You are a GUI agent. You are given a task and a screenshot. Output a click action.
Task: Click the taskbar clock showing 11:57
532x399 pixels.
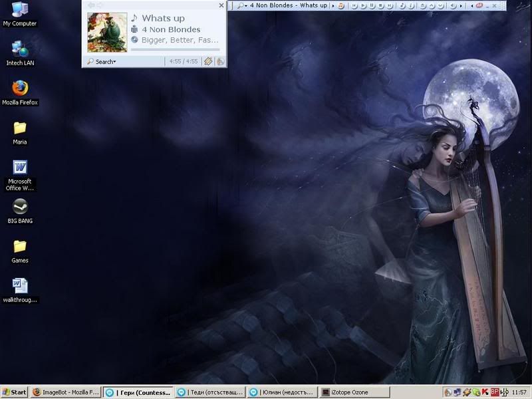pyautogui.click(x=519, y=392)
